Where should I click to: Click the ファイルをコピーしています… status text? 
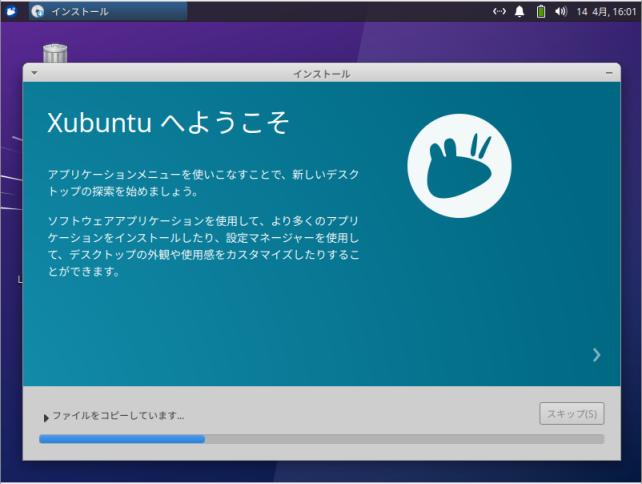pyautogui.click(x=118, y=416)
